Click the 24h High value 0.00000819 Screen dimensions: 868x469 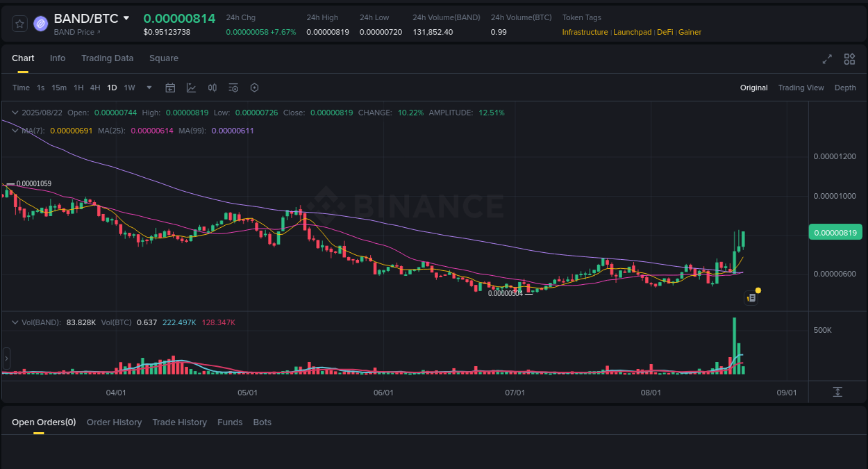[x=328, y=32]
